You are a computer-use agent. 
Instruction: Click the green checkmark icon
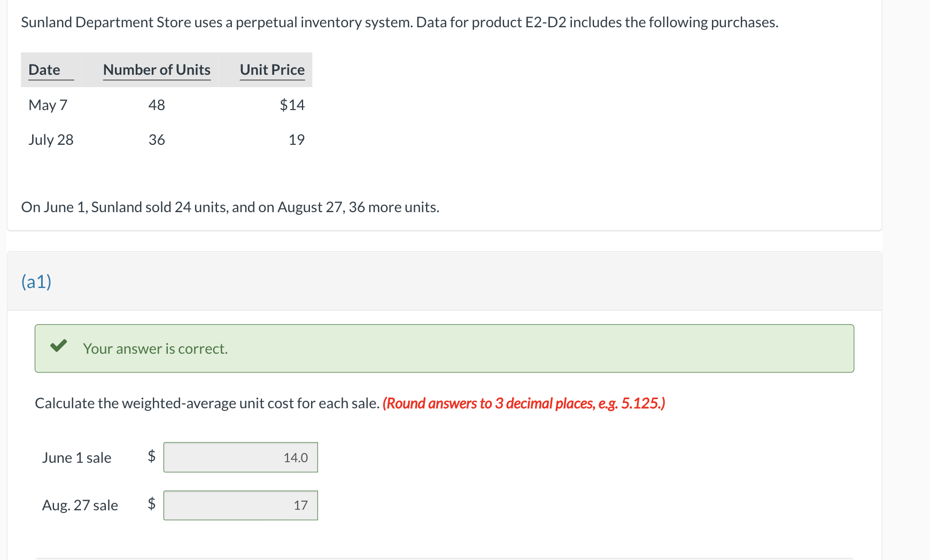[60, 348]
